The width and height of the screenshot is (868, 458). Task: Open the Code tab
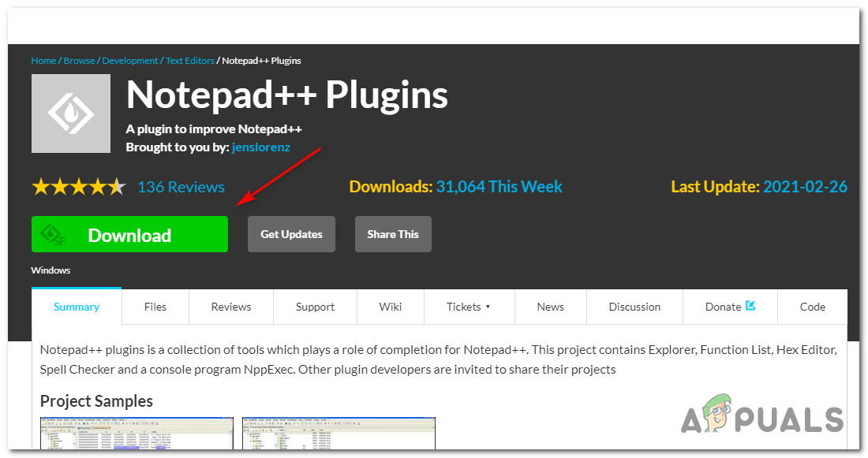click(x=812, y=307)
